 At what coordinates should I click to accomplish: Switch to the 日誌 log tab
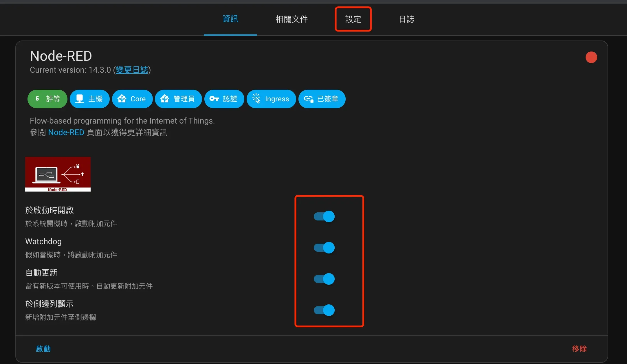pos(406,19)
